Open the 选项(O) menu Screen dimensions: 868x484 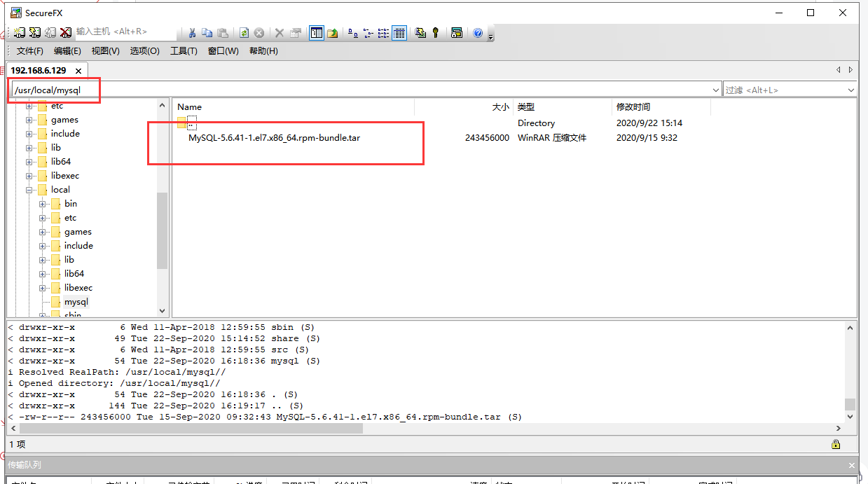(144, 51)
